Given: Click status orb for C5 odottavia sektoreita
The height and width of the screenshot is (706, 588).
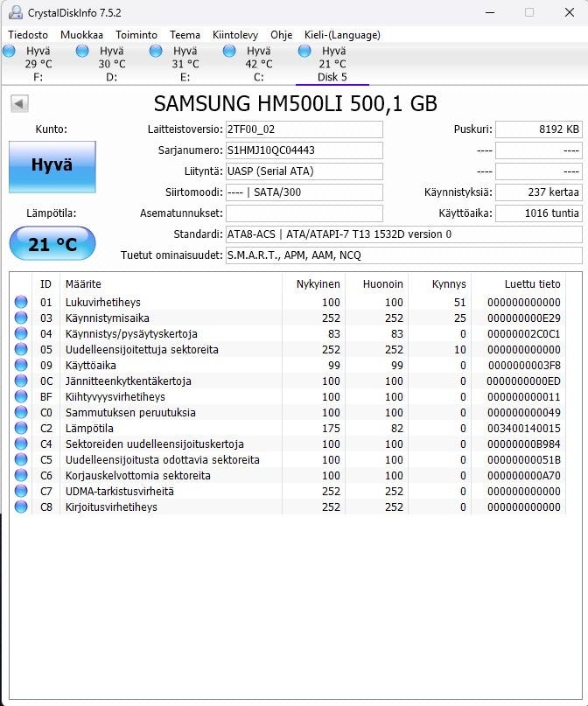Looking at the screenshot, I should [x=21, y=459].
